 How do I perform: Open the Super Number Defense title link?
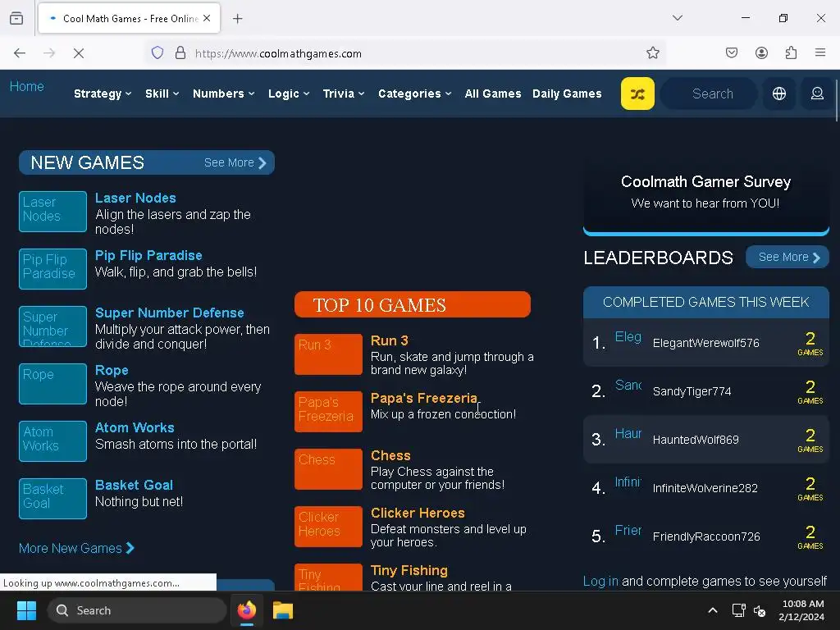pyautogui.click(x=169, y=313)
